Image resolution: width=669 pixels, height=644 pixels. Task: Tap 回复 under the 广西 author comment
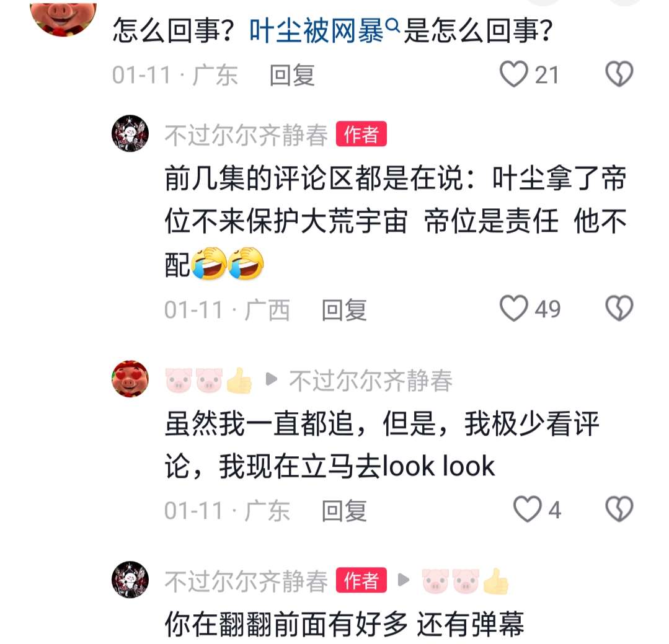tap(344, 310)
